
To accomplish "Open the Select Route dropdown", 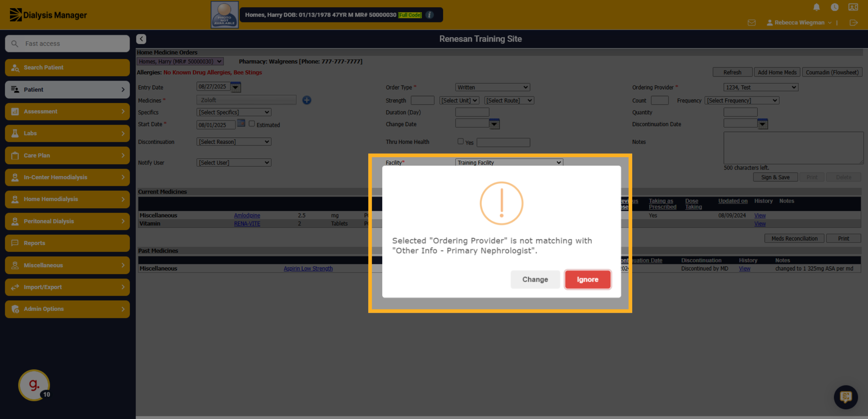I will (509, 101).
